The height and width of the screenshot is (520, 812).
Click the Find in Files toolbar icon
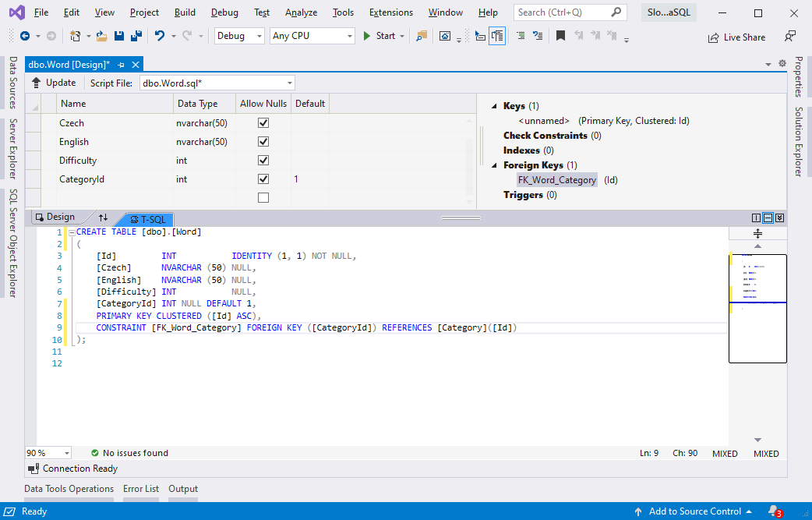422,36
